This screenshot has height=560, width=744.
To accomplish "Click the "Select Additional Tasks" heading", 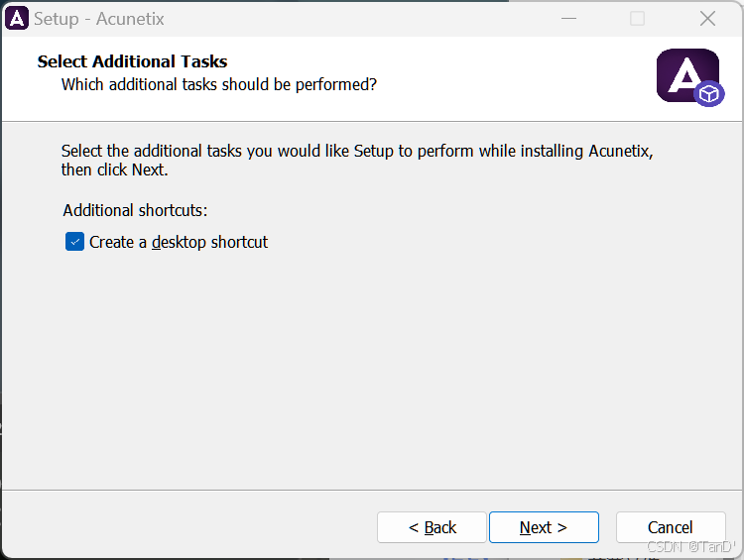I will (132, 61).
